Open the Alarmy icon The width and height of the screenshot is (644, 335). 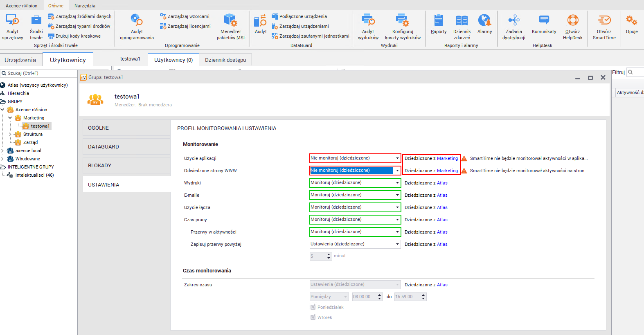484,20
